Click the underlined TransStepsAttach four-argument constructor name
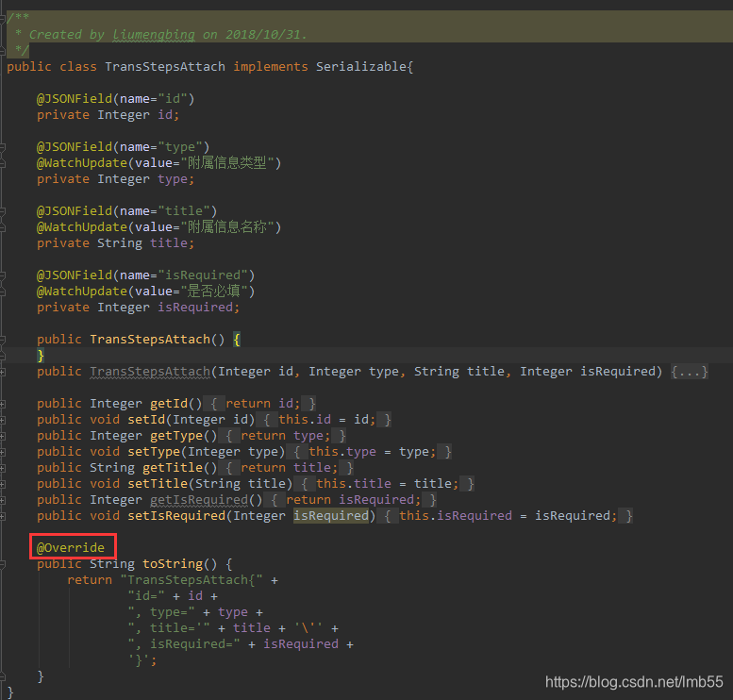Viewport: 733px width, 700px height. [150, 372]
